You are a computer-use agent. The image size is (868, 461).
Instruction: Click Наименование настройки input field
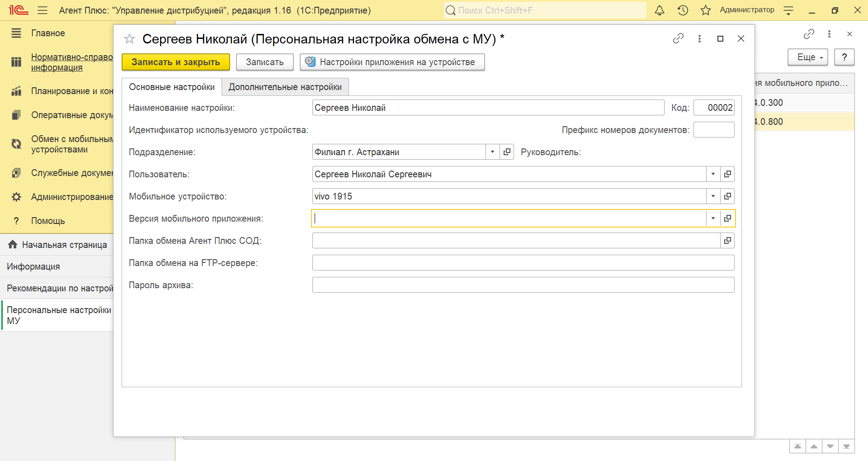[x=488, y=108]
